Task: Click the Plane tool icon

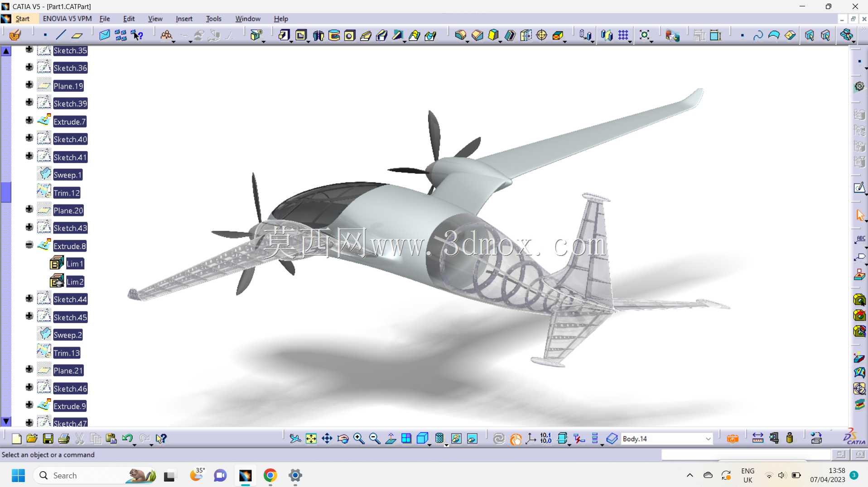Action: pyautogui.click(x=77, y=35)
